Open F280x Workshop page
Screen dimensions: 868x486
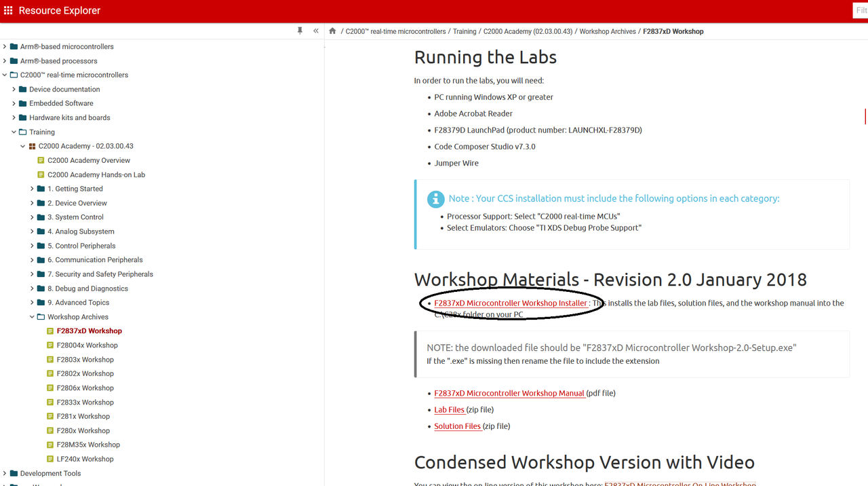pyautogui.click(x=83, y=431)
